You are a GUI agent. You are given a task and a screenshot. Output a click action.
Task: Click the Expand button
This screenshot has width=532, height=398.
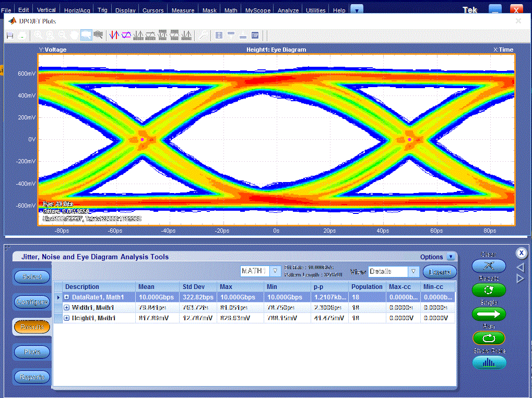click(440, 272)
